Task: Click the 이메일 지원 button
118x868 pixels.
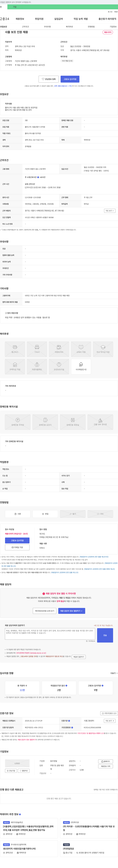Action: 17,547
